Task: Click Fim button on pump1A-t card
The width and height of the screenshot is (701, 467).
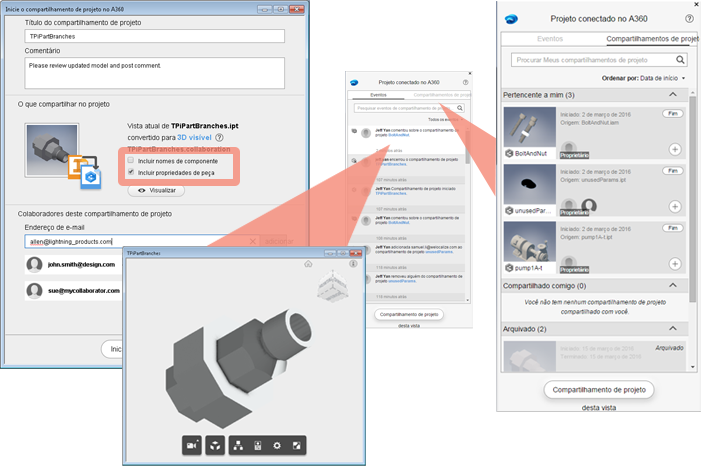Action: click(673, 228)
